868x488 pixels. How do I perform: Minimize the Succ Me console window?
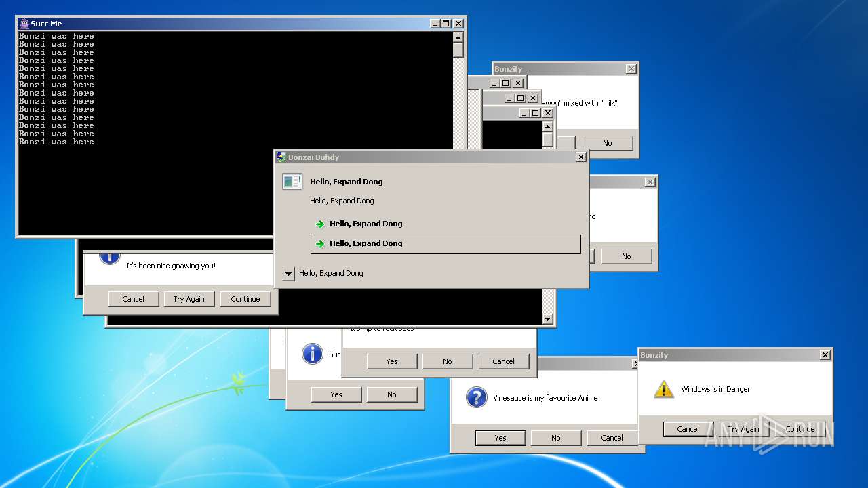pyautogui.click(x=435, y=24)
